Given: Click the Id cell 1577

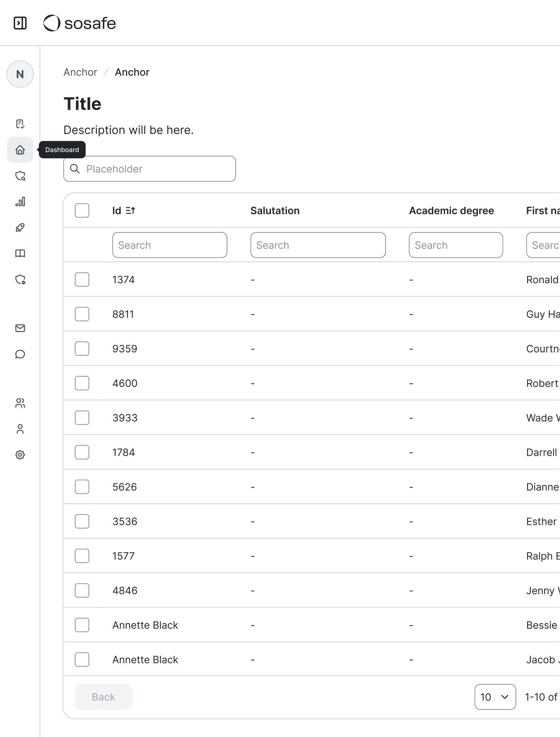Looking at the screenshot, I should click(x=123, y=556).
